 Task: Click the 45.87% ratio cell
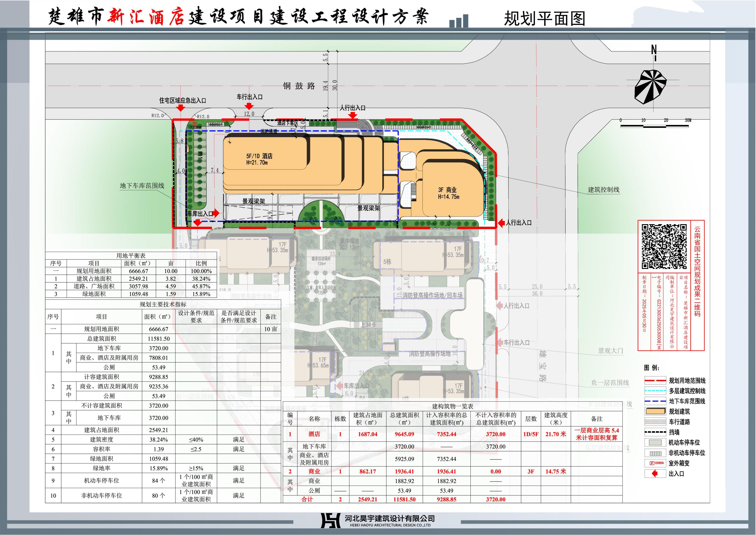click(201, 287)
